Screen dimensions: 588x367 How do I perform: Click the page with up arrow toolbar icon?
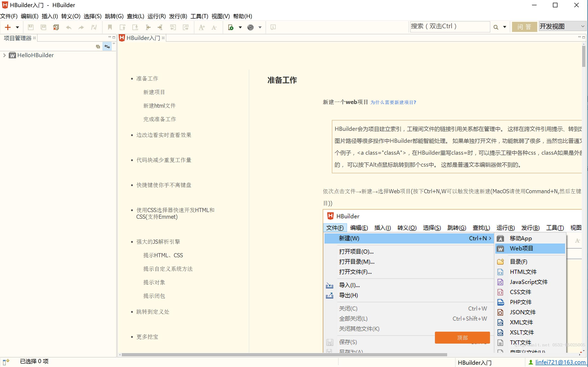pyautogui.click(x=123, y=27)
